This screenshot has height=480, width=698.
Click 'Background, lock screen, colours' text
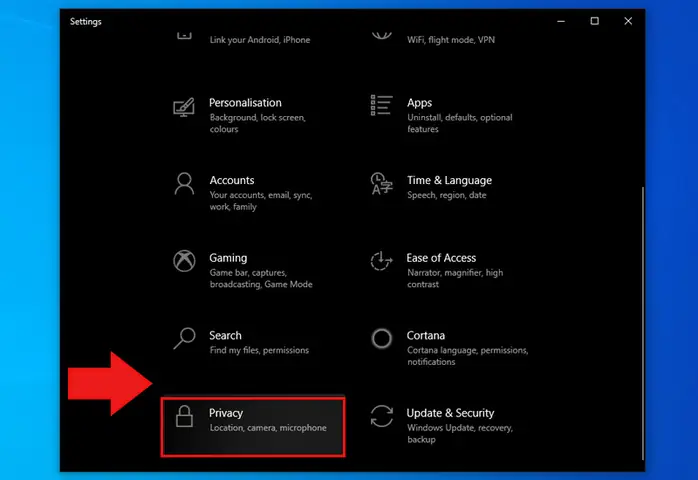pos(257,123)
